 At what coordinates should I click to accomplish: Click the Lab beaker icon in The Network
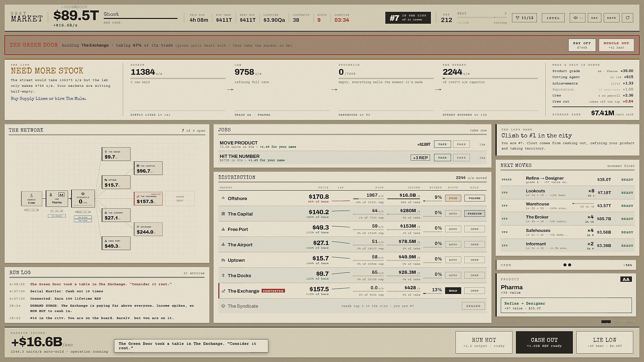(x=51, y=194)
